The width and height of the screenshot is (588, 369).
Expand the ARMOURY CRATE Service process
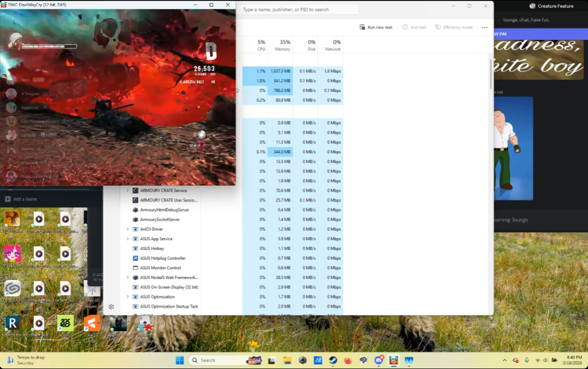pyautogui.click(x=127, y=191)
